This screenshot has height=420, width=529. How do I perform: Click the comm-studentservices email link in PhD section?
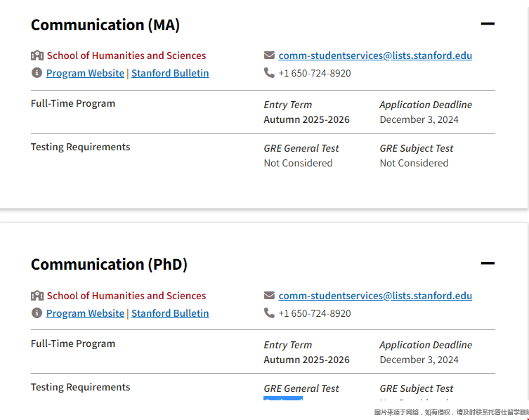pos(375,296)
